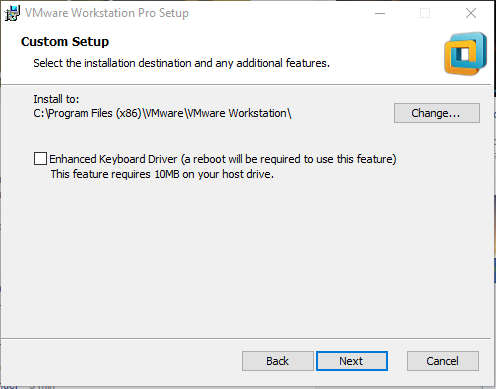Click the installation path text
The width and height of the screenshot is (496, 389).
tap(162, 113)
